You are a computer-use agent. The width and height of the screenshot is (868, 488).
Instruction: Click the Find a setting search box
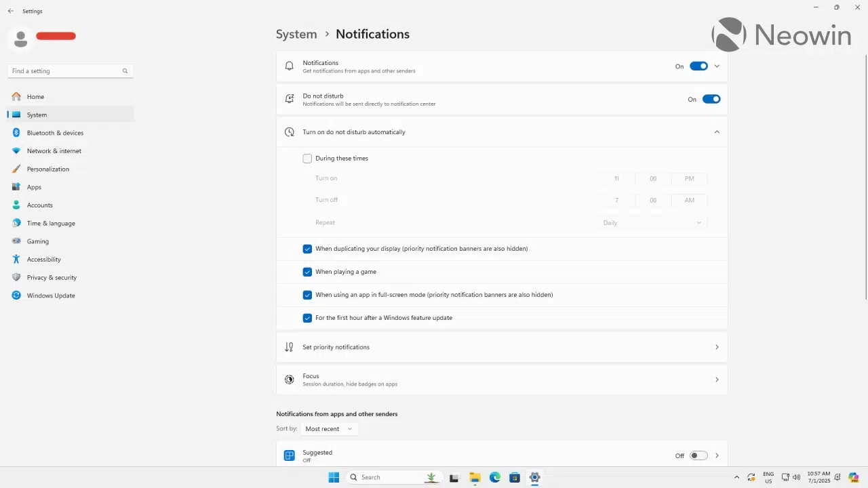click(x=71, y=71)
